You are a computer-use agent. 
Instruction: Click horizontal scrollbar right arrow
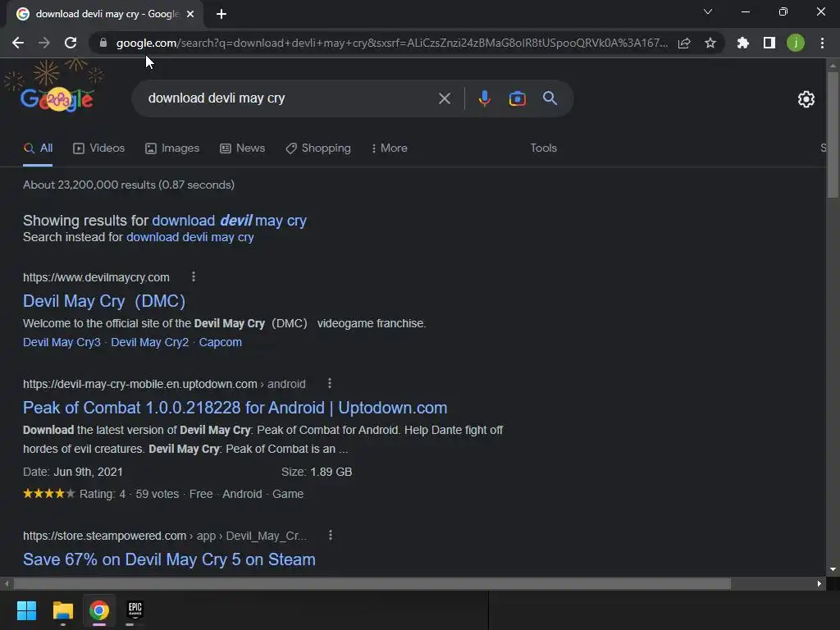[x=819, y=583]
